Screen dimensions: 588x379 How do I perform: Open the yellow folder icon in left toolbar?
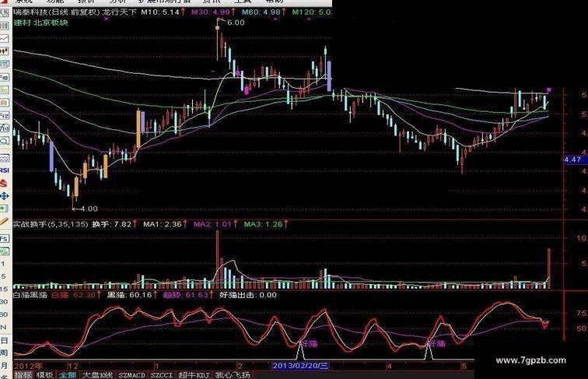pyautogui.click(x=5, y=90)
